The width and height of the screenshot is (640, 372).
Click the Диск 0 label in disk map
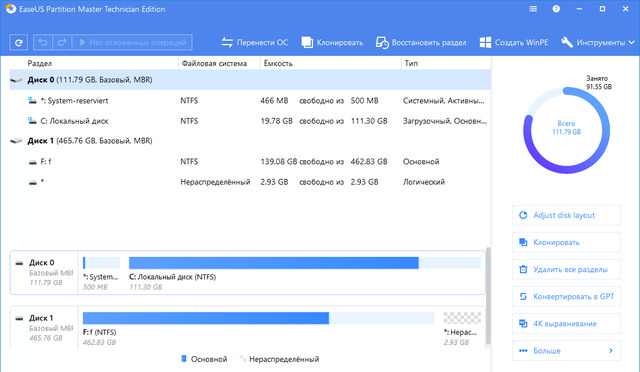coord(42,263)
